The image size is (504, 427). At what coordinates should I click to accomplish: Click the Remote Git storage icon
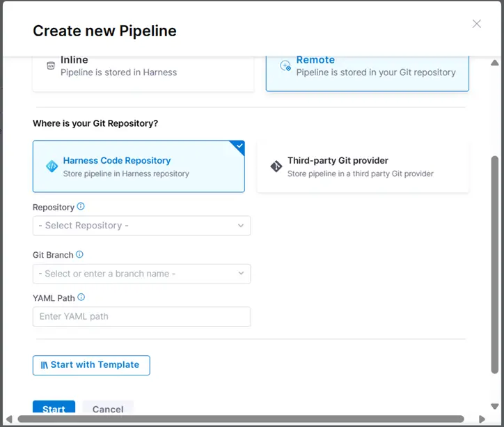[x=285, y=65]
